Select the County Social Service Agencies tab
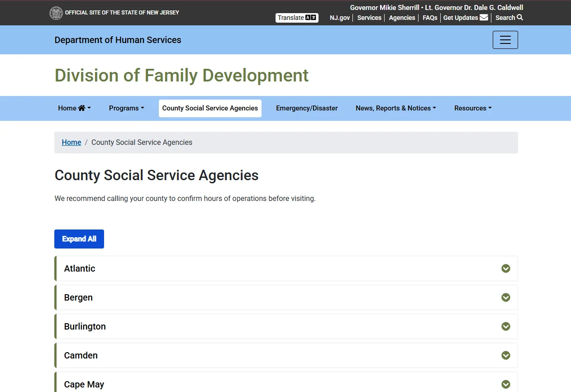This screenshot has width=571, height=392. coord(210,108)
